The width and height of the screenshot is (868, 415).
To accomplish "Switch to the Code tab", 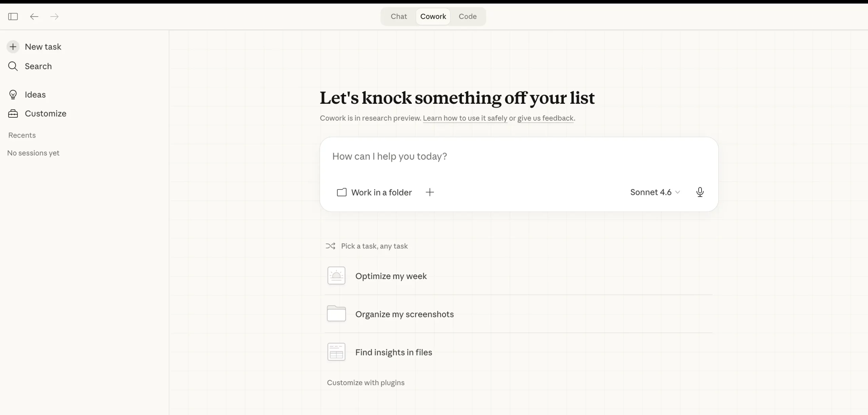I will [x=468, y=16].
